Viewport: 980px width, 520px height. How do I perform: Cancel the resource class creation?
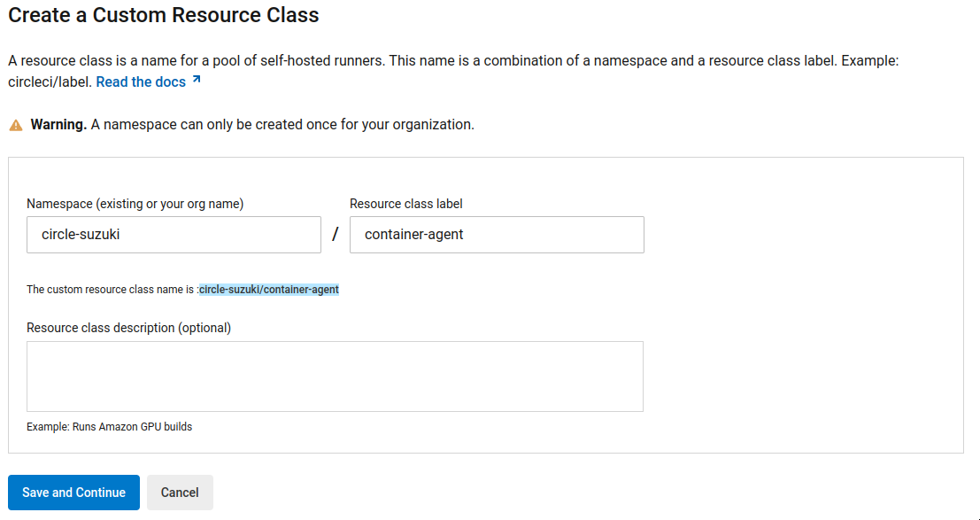180,493
